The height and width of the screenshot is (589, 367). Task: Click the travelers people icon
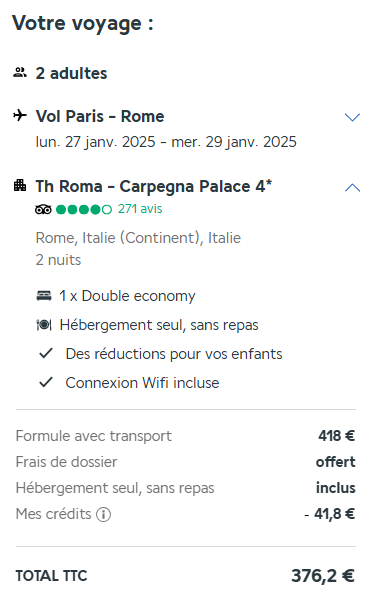[x=20, y=72]
